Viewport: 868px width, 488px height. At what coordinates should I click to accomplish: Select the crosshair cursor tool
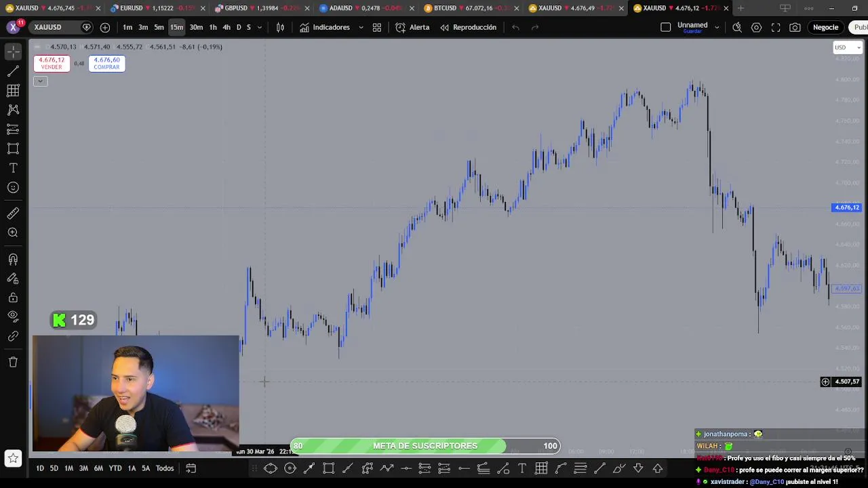13,52
